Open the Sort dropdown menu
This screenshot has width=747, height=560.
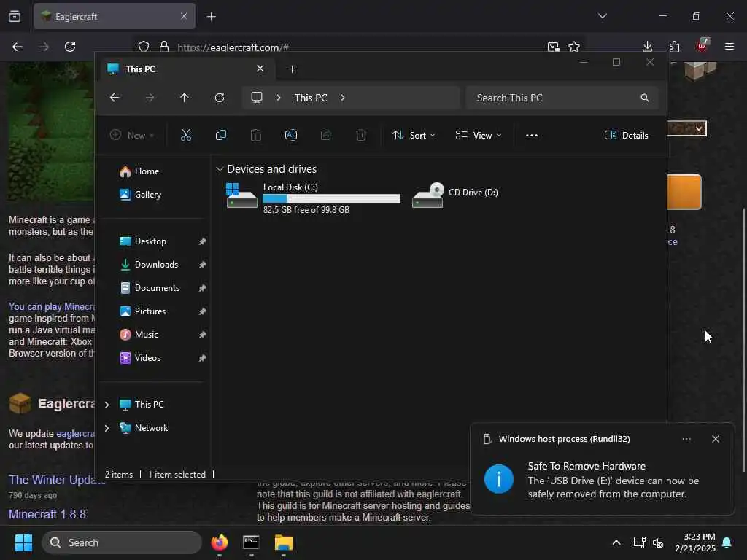[414, 135]
